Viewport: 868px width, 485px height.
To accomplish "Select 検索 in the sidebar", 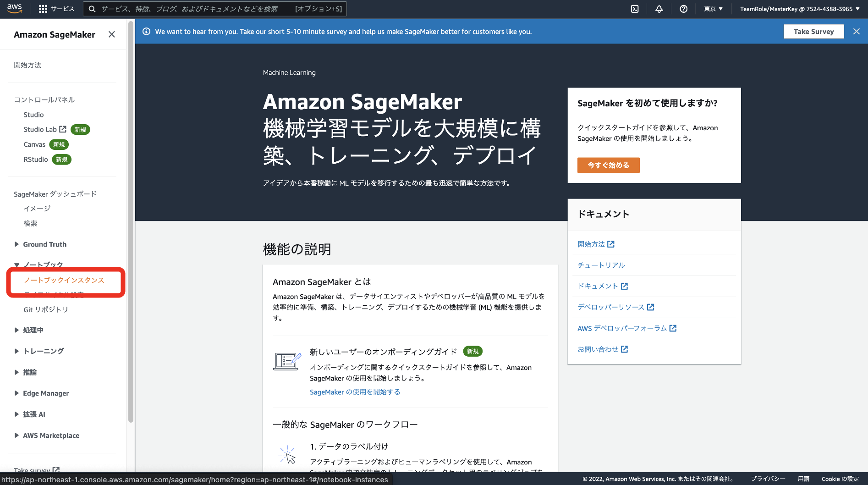I will point(30,224).
